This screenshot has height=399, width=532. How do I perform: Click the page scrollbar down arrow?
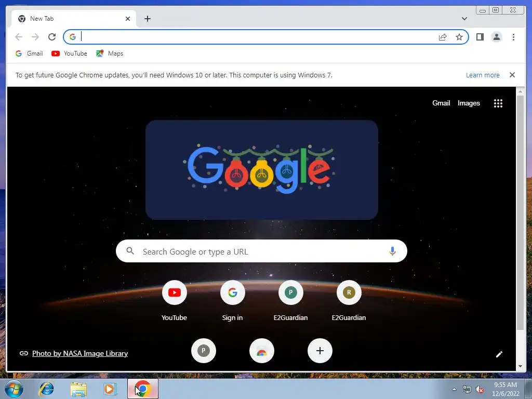pyautogui.click(x=520, y=367)
